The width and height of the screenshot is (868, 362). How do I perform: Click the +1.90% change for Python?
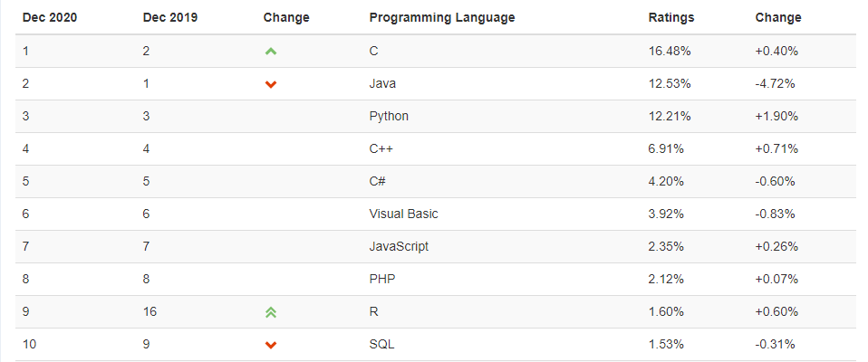(776, 116)
